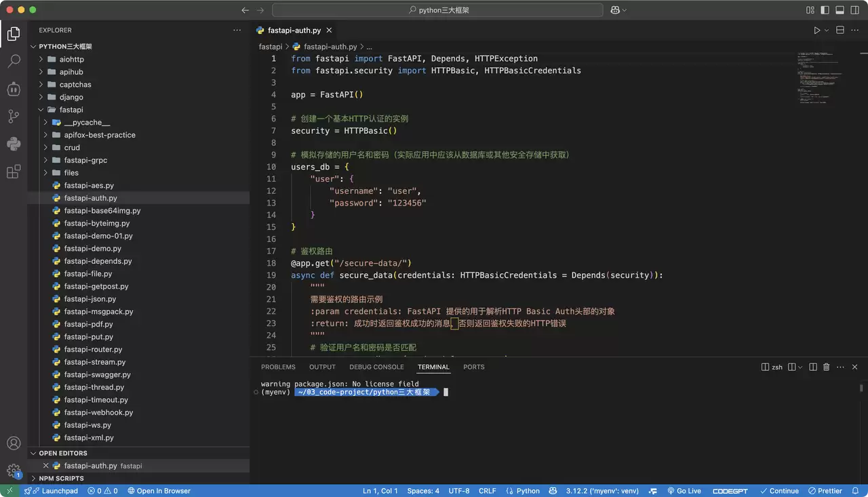
Task: Select the fastapi-auth.py editor tab
Action: (294, 31)
